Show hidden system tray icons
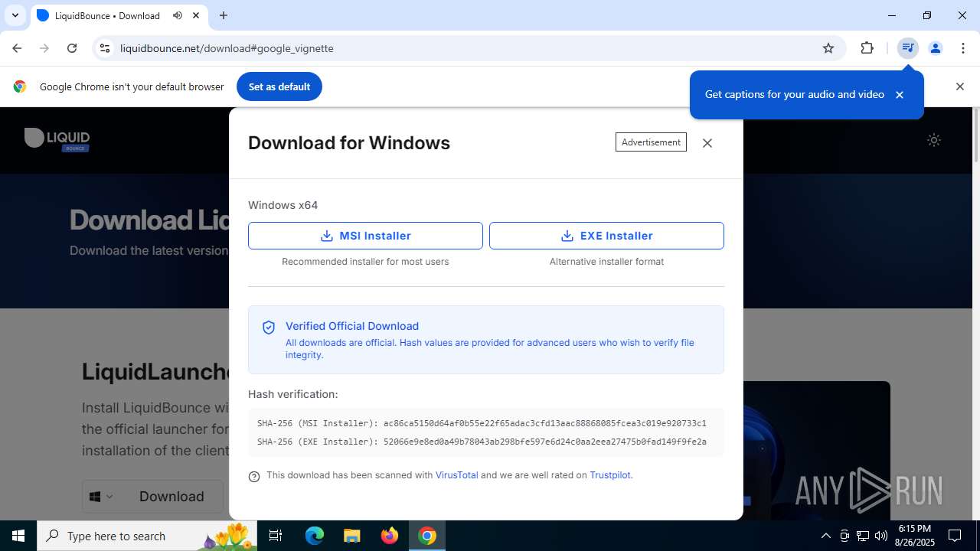Viewport: 980px width, 551px height. 825,536
